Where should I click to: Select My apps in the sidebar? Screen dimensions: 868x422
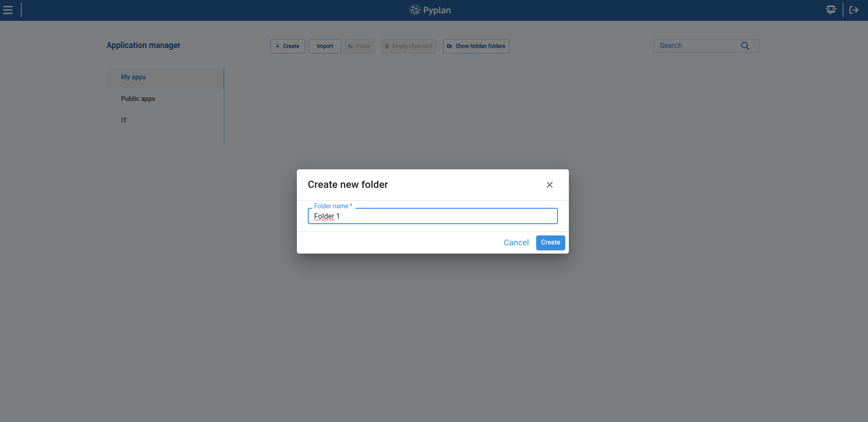click(133, 77)
